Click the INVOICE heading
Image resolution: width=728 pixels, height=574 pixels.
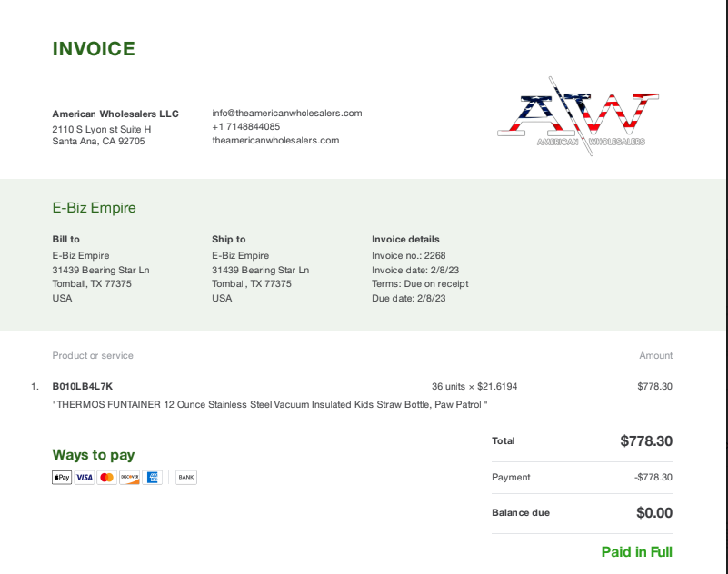pyautogui.click(x=94, y=49)
